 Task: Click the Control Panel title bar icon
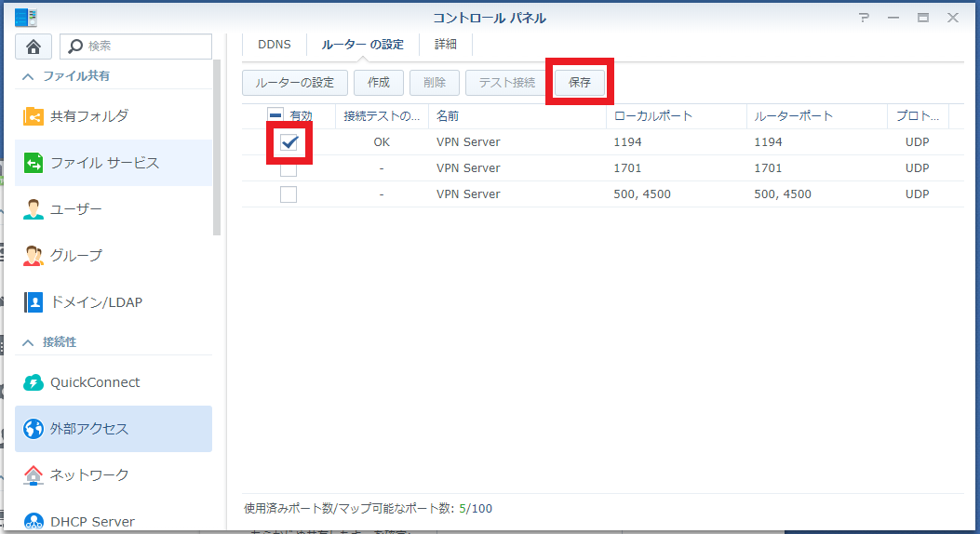pos(26,18)
